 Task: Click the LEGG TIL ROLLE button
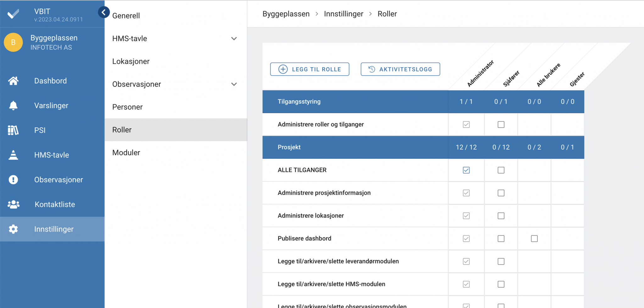[309, 69]
